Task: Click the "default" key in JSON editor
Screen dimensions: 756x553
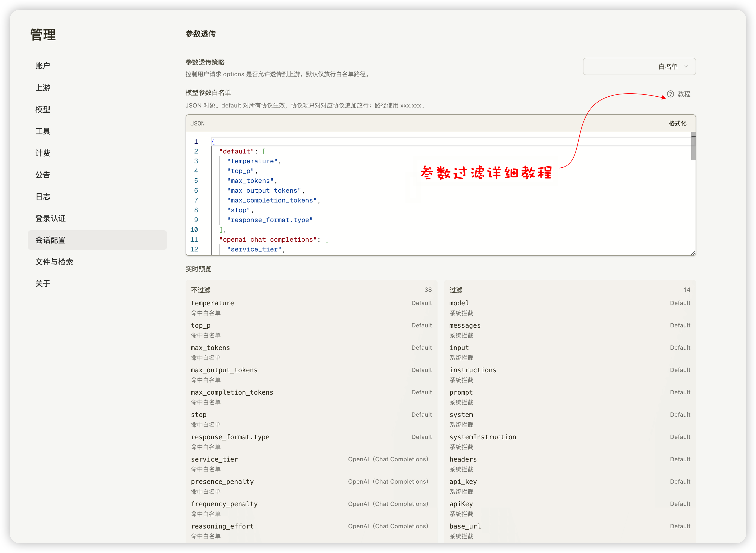Action: [236, 151]
